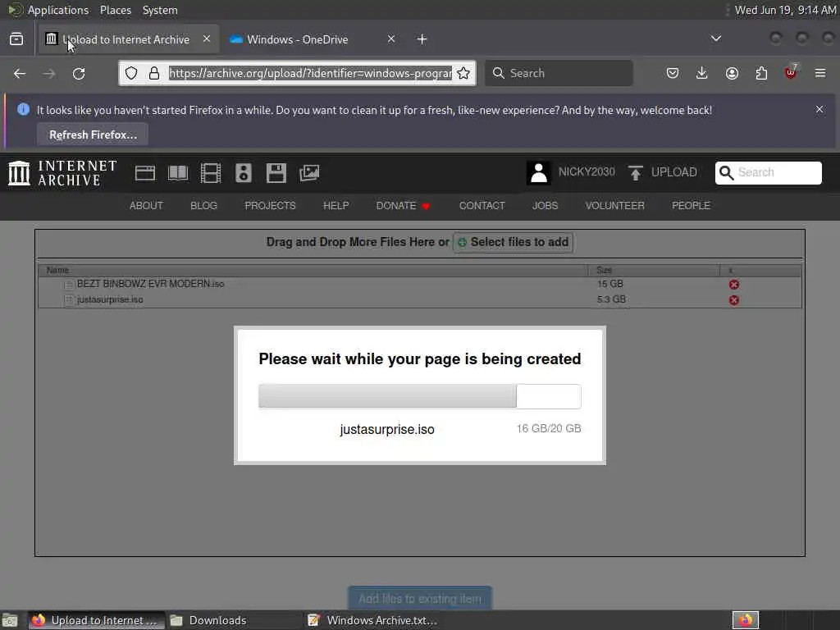
Task: Click the upload progress bar
Action: (419, 396)
